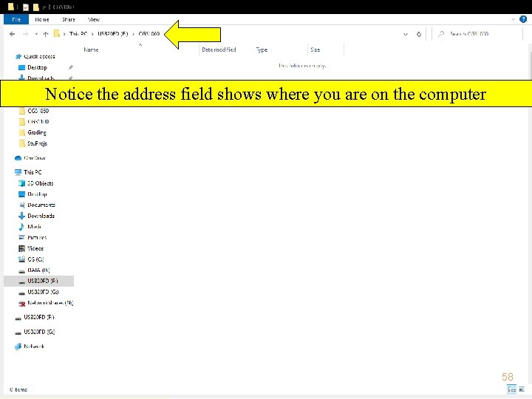The width and height of the screenshot is (532, 399).
Task: Open 3D Objects under This PC
Action: coord(41,183)
